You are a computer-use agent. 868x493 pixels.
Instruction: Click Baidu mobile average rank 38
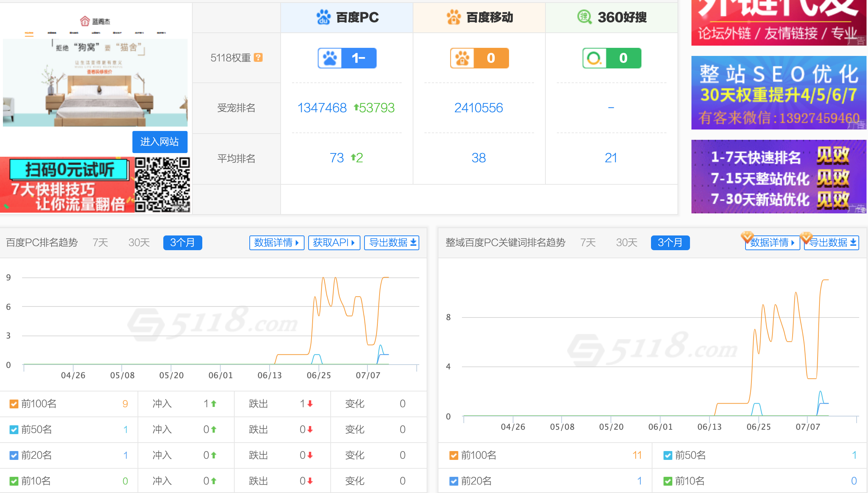click(x=479, y=158)
